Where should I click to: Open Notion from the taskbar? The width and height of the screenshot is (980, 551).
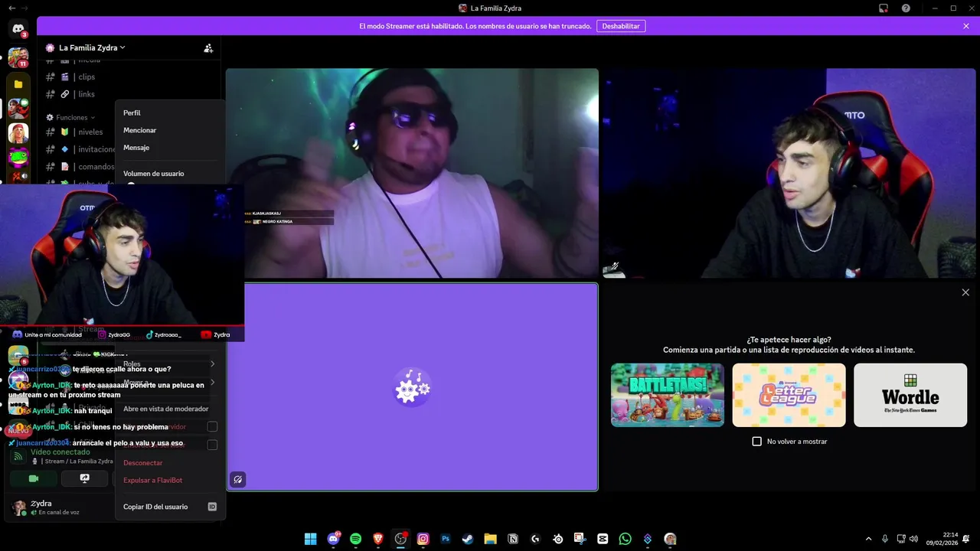(x=513, y=539)
